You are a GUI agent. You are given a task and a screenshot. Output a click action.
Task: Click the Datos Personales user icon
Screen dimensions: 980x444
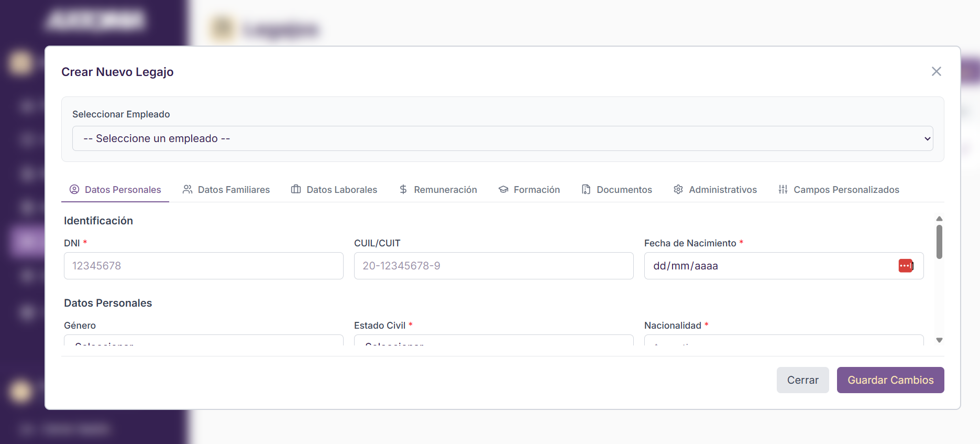pos(74,189)
